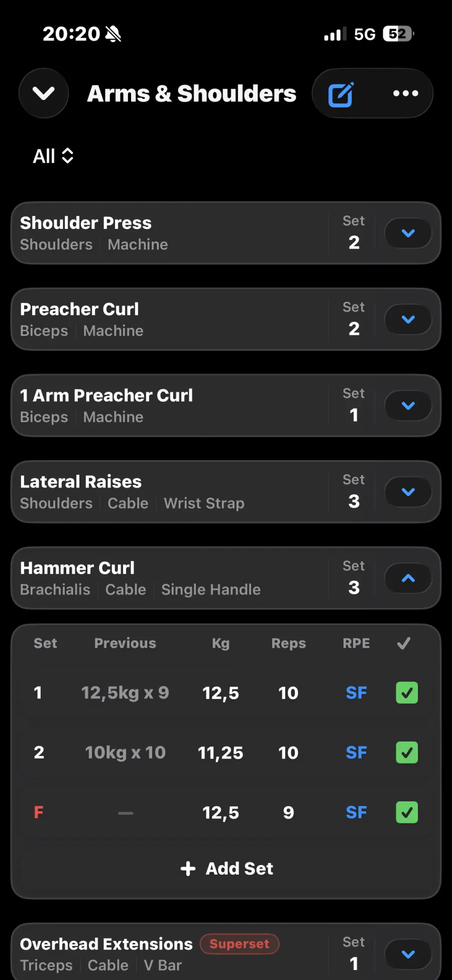Tap the plus icon beside Add Set
452x980 pixels.
188,869
